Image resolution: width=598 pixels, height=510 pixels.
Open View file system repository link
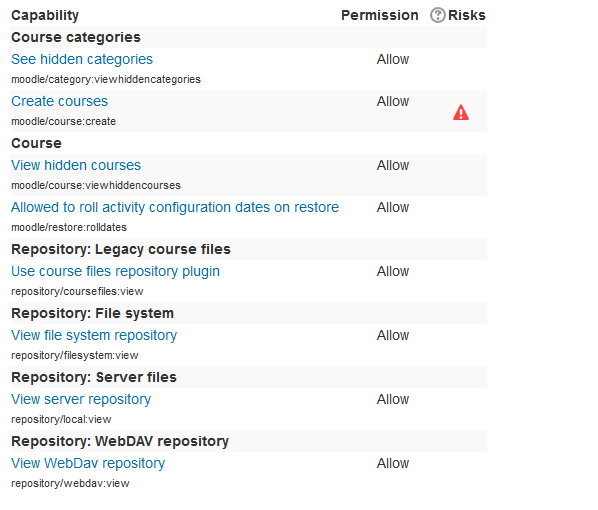pyautogui.click(x=94, y=336)
